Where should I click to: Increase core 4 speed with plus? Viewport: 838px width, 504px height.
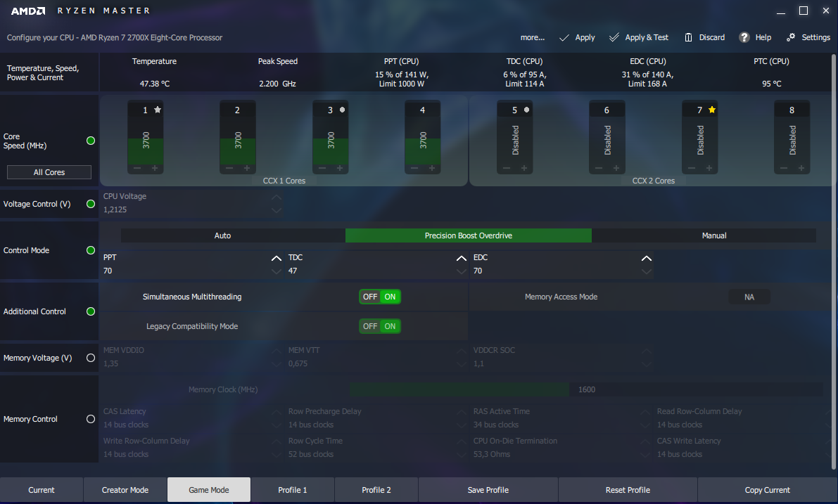(x=432, y=168)
